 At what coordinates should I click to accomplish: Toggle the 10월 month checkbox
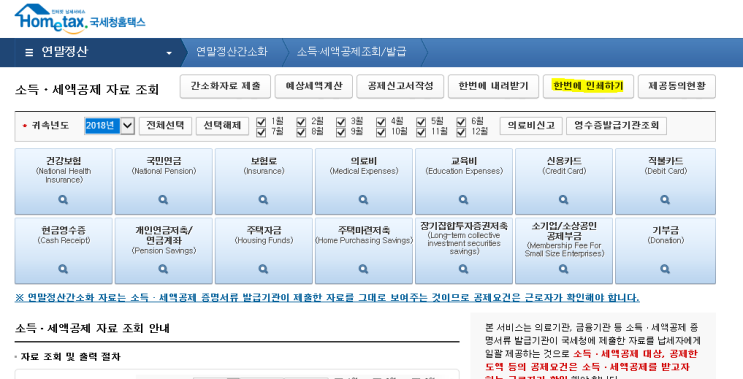381,132
